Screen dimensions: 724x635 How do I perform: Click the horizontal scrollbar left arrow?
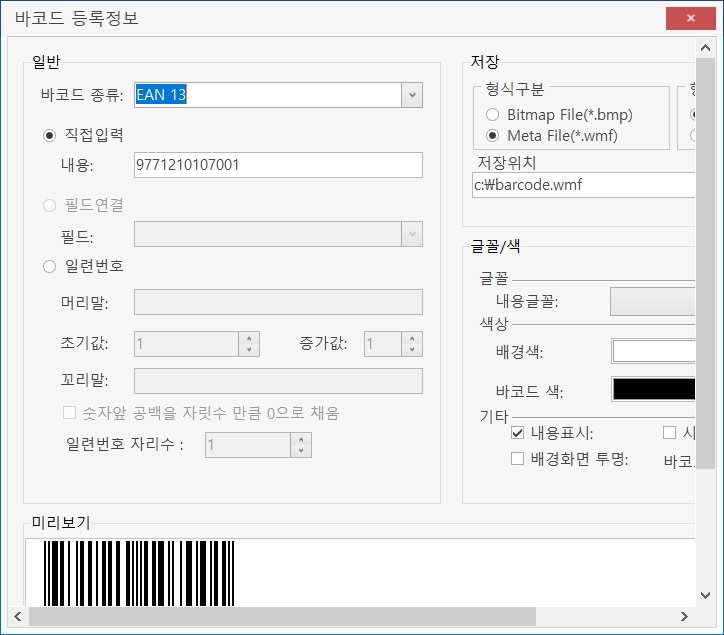point(18,617)
